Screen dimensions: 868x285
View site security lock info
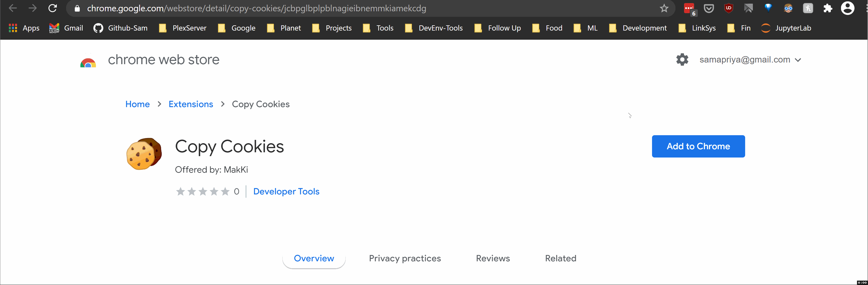(x=77, y=9)
